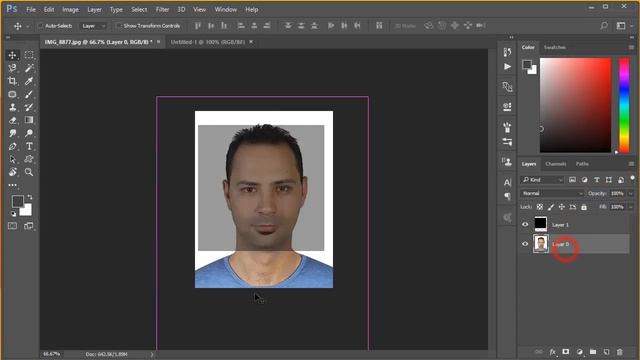Toggle Show Transform Controls checkbox
Screen dimensions: 640x360
119,26
